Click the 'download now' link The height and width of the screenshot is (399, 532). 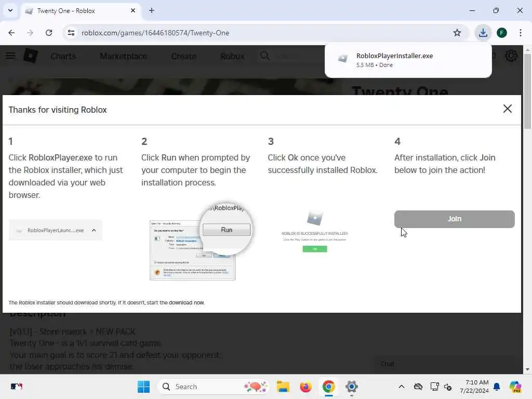tap(187, 303)
